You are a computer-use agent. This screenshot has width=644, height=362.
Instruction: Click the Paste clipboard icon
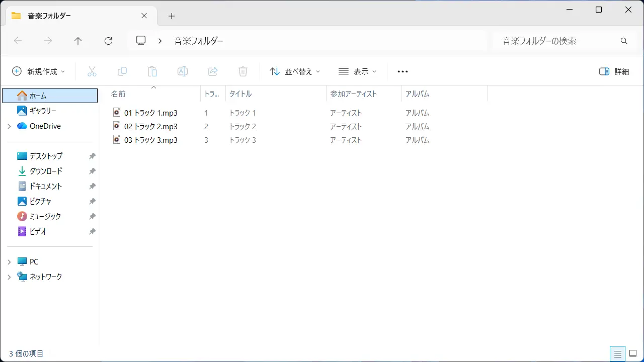coord(152,71)
